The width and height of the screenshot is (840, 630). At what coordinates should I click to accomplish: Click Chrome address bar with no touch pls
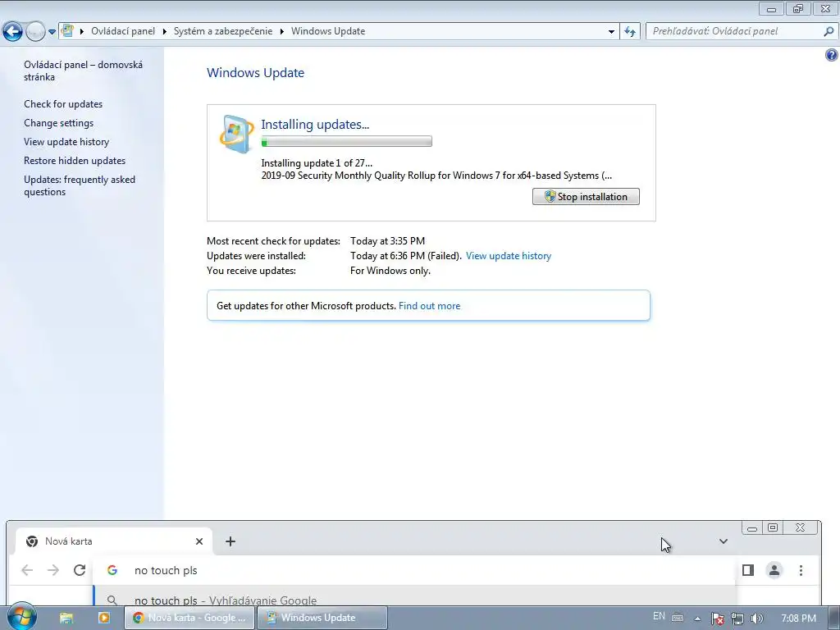point(413,570)
